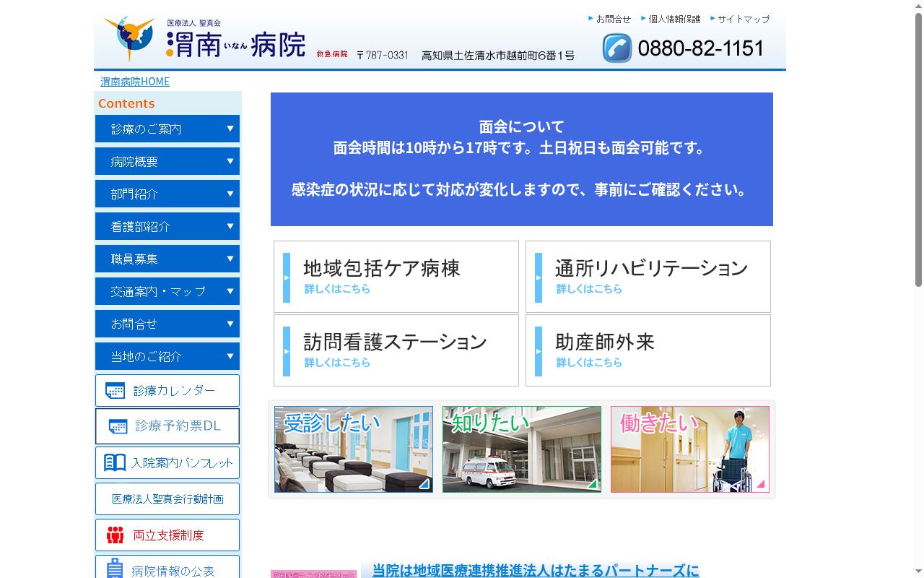Expand 当地のご紹介 dropdown arrow
Viewport: 924px width, 578px height.
pyautogui.click(x=230, y=356)
